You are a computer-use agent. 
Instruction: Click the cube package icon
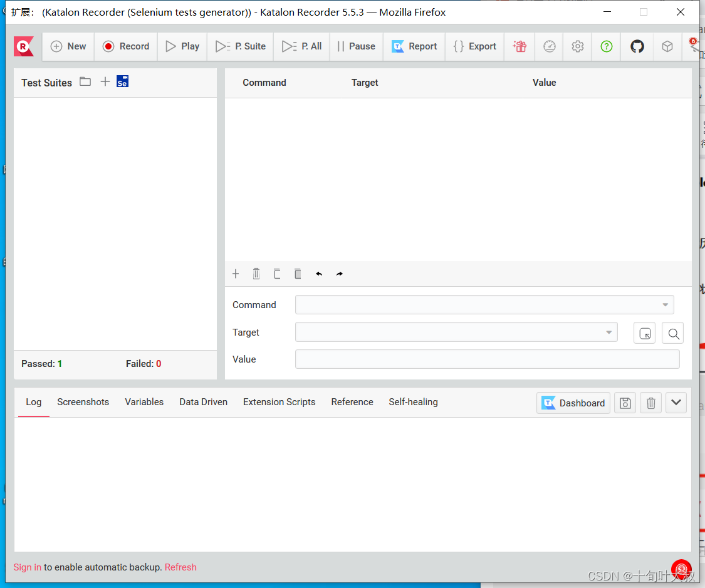click(x=667, y=46)
